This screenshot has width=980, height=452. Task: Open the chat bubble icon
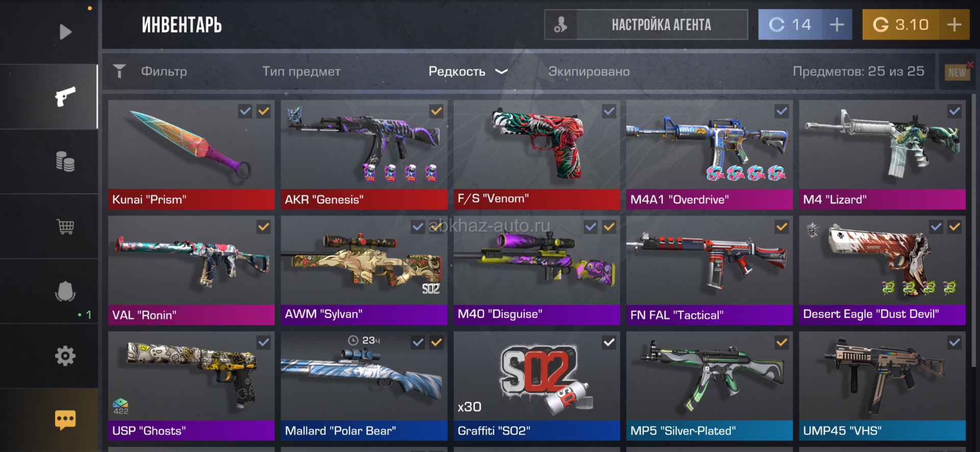tap(65, 420)
